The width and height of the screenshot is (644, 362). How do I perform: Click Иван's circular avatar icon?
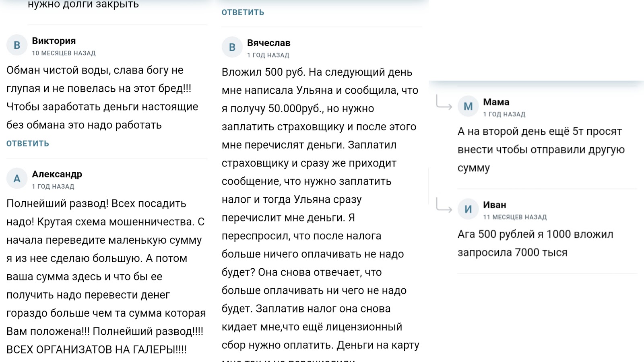[468, 210]
